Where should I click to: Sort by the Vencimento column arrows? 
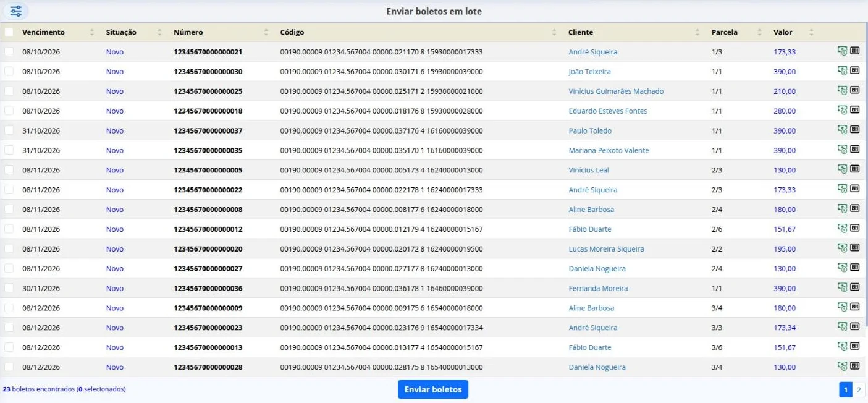[92, 32]
